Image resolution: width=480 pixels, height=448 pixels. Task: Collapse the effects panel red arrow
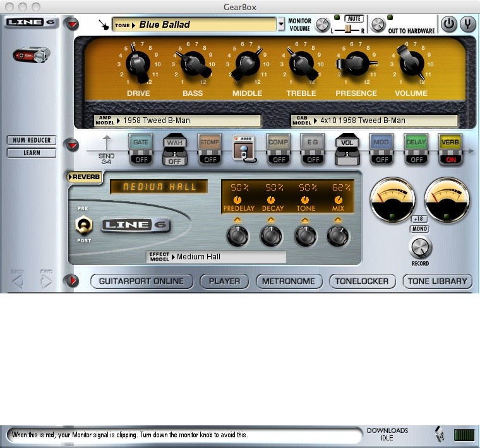pyautogui.click(x=72, y=145)
